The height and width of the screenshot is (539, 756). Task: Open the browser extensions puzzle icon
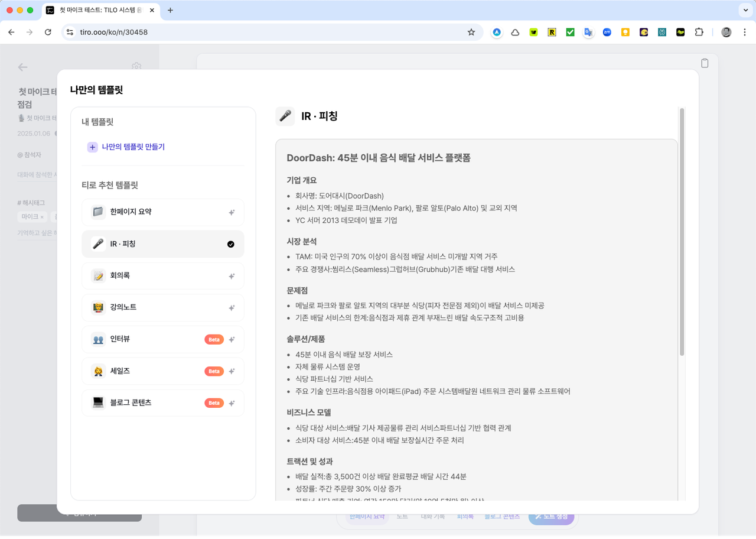[699, 33]
